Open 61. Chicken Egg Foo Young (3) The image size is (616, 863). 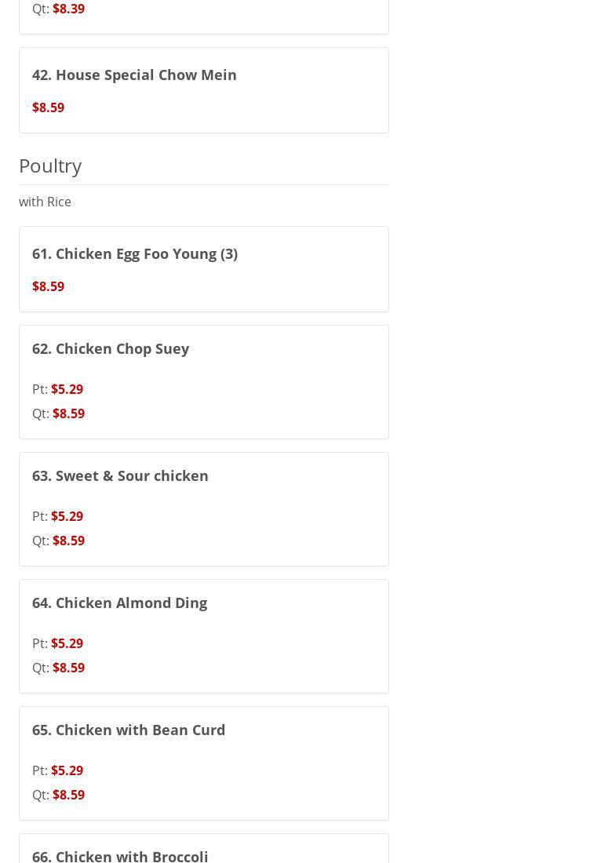click(135, 253)
